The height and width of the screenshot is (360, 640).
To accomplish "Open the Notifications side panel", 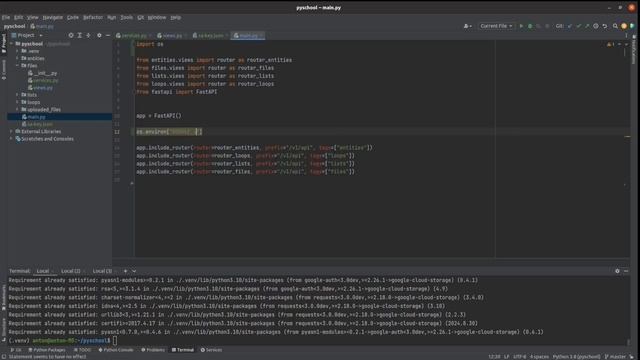I will click(634, 50).
